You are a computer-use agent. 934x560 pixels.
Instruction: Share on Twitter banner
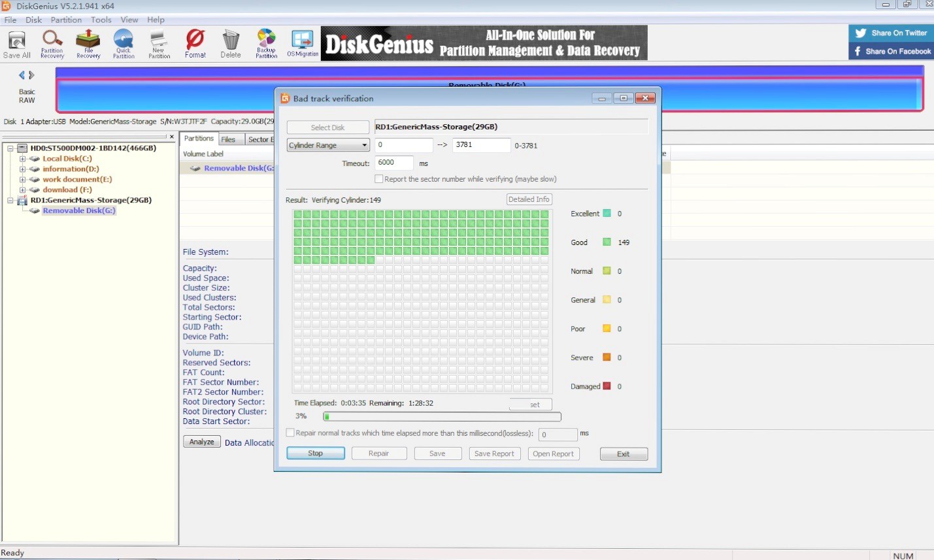pos(892,33)
